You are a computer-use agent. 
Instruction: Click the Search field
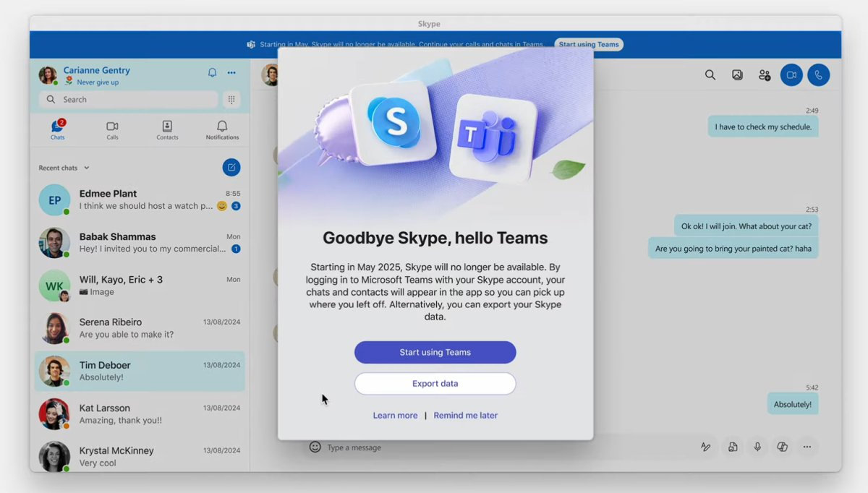pos(128,100)
